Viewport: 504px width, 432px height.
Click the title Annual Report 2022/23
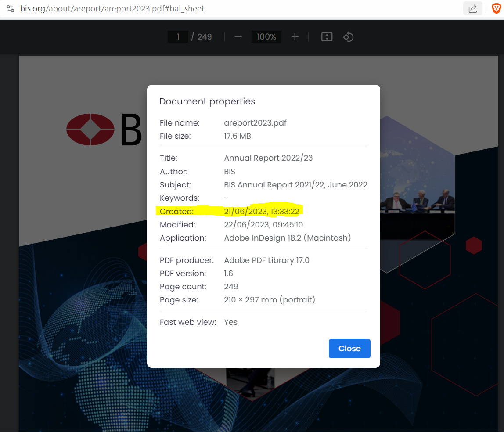268,158
